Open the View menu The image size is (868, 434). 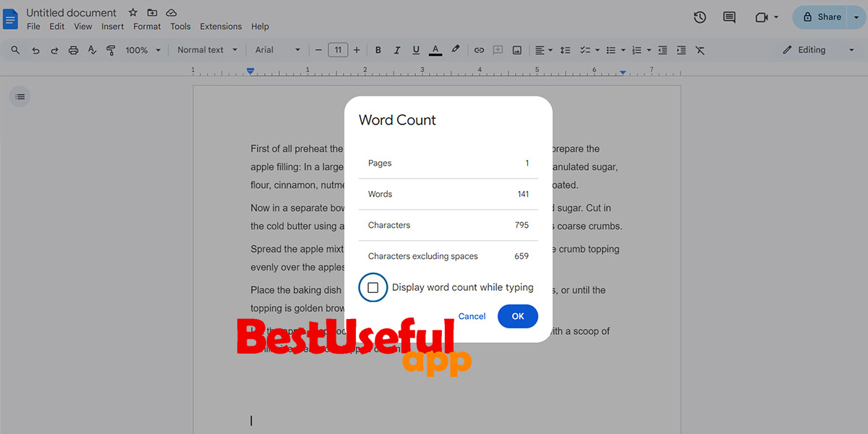point(83,26)
